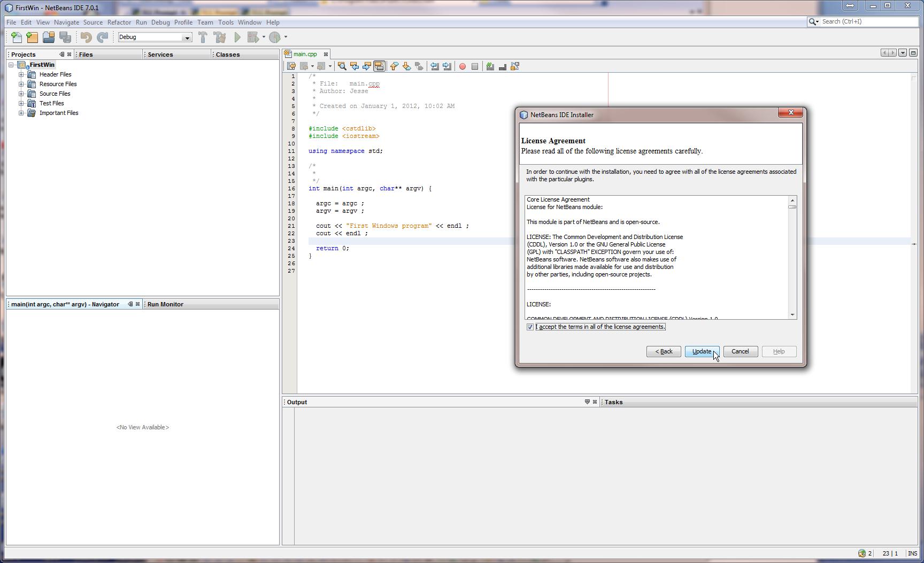Click the Quick Search input field
Screen dimensions: 924x563
[x=869, y=21]
